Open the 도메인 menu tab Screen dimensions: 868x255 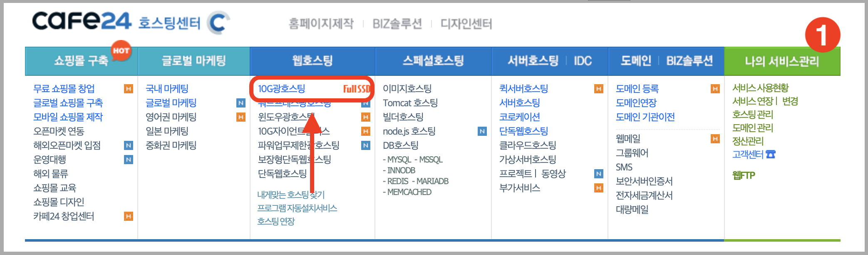[x=636, y=61]
